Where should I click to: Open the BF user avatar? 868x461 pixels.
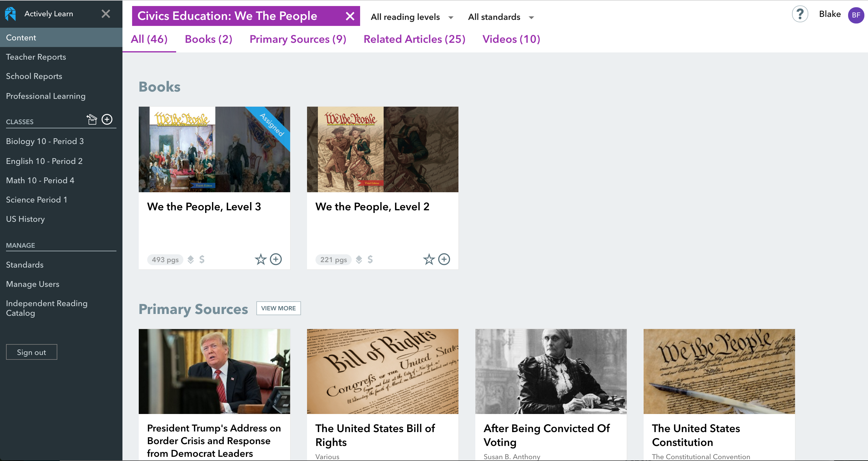(856, 15)
